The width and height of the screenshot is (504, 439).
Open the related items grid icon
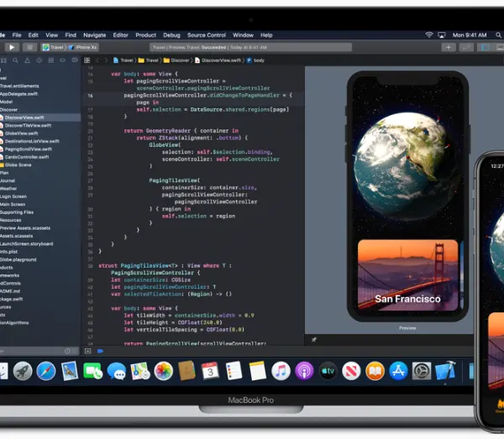(x=87, y=60)
